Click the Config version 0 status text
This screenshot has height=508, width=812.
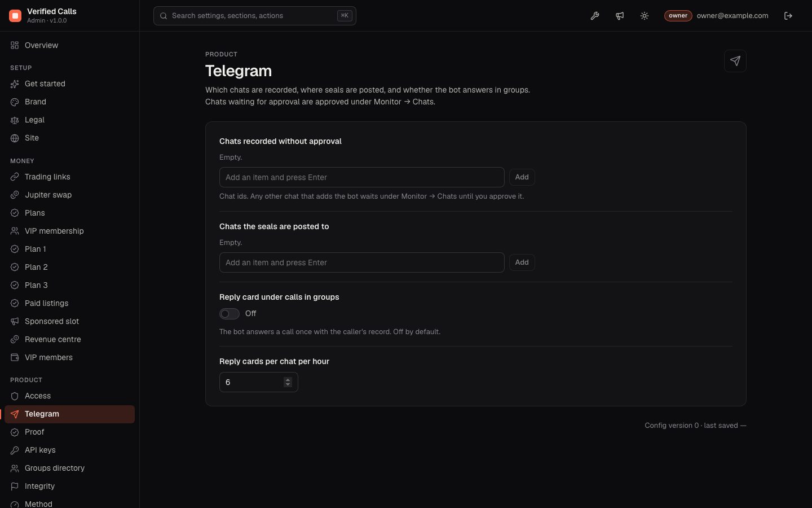(x=695, y=426)
